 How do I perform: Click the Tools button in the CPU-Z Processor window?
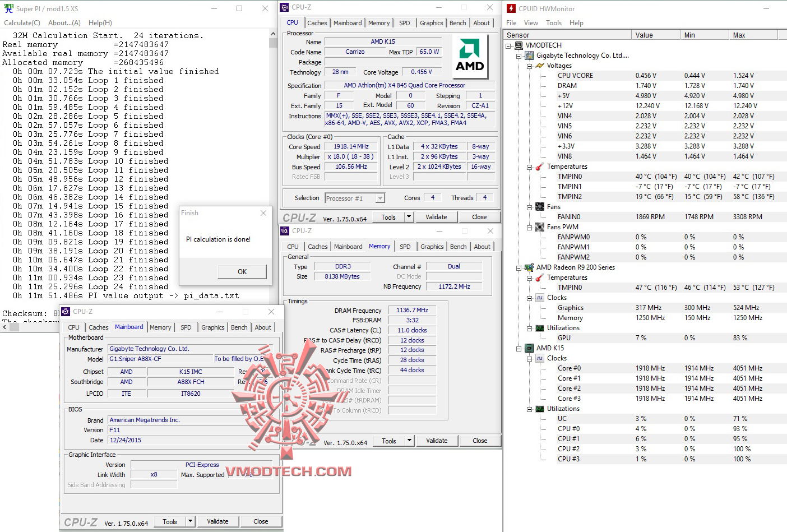(388, 217)
